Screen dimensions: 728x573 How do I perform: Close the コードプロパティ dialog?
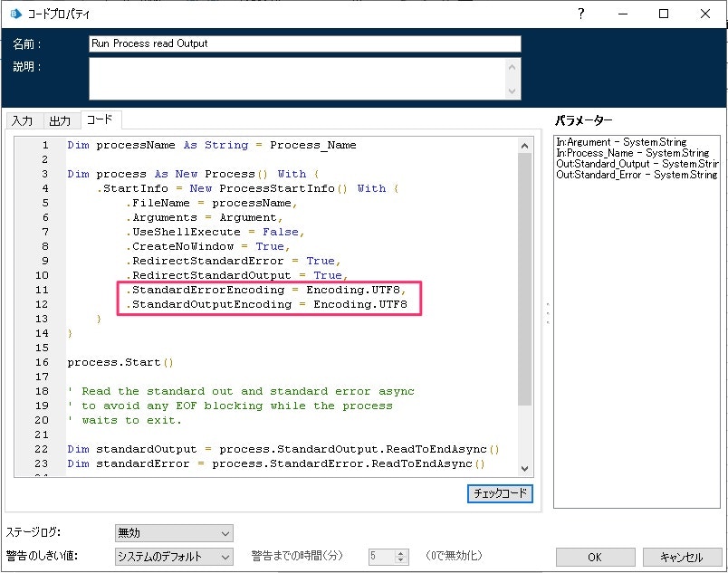[704, 14]
